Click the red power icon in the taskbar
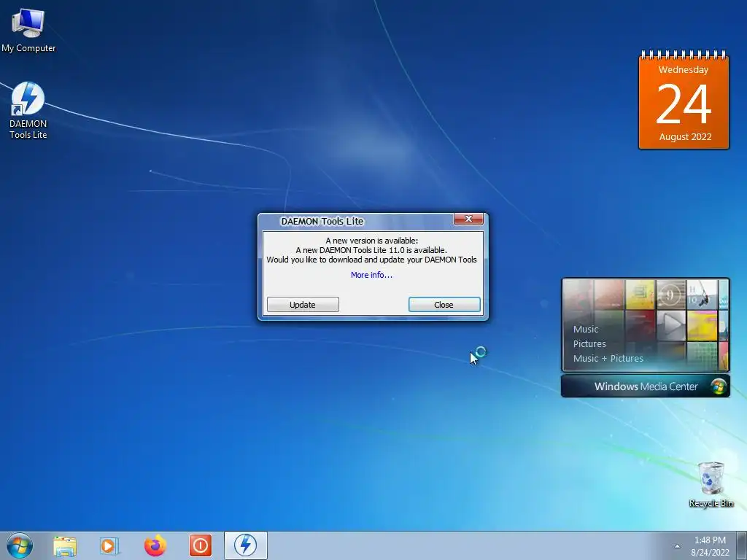Viewport: 747px width, 560px height. click(x=200, y=545)
